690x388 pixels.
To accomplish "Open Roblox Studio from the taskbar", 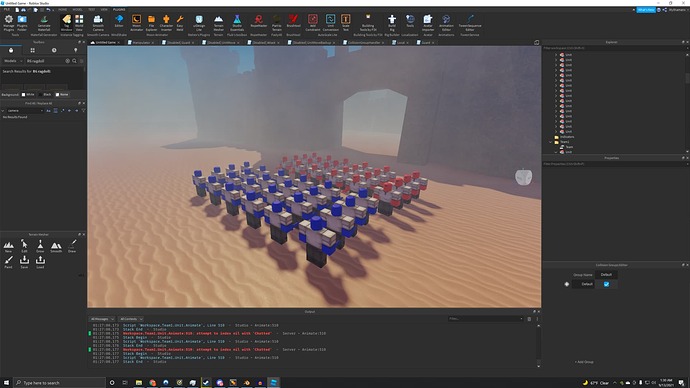I will 274,383.
